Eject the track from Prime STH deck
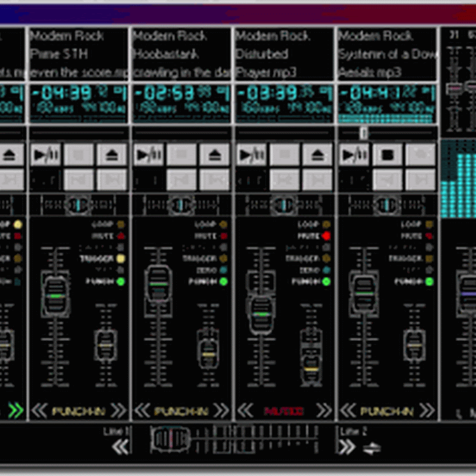Viewport: 476px width, 476px height. (x=112, y=155)
